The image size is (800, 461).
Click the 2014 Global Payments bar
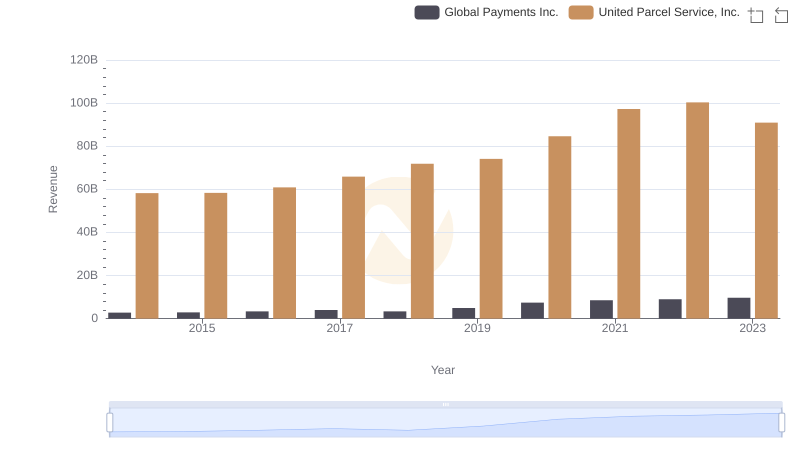[x=120, y=316]
